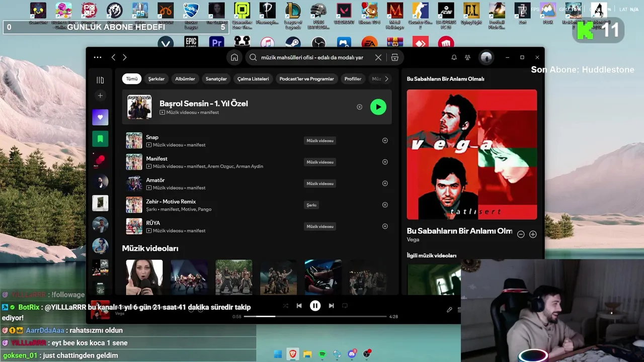Image resolution: width=644 pixels, height=362 pixels.
Task: Open the Browse icon beside the search bar
Action: click(x=395, y=57)
